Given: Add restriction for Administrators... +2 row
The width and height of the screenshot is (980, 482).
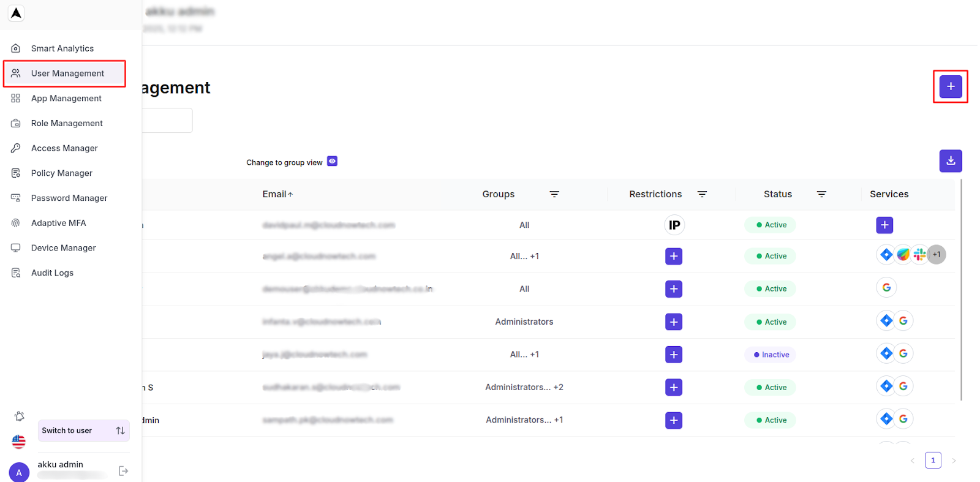Looking at the screenshot, I should [674, 387].
